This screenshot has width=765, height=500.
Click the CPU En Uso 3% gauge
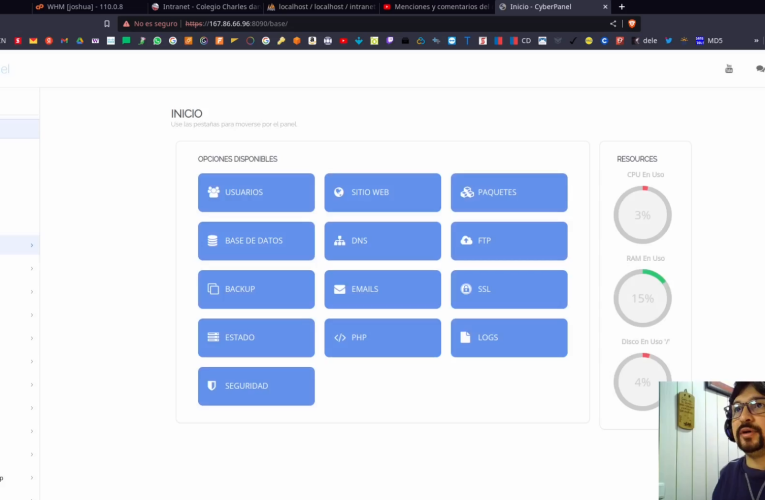[643, 215]
